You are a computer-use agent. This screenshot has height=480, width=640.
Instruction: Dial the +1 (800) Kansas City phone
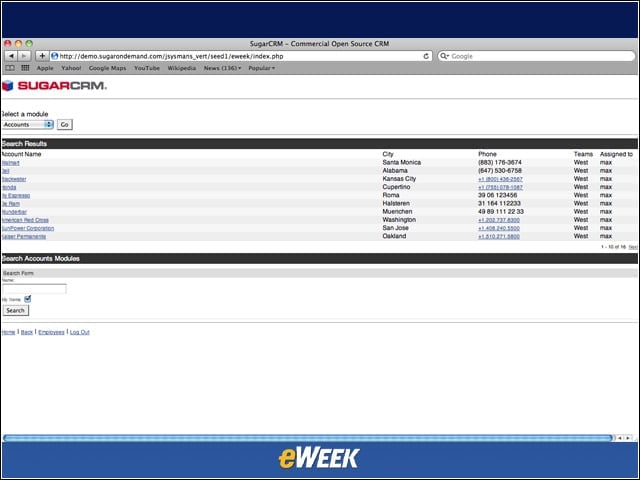500,179
